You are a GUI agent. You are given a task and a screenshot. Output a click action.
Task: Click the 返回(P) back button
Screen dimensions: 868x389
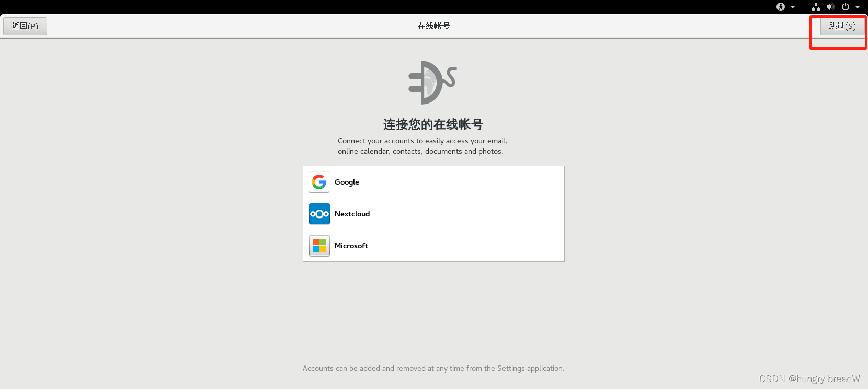click(x=25, y=26)
